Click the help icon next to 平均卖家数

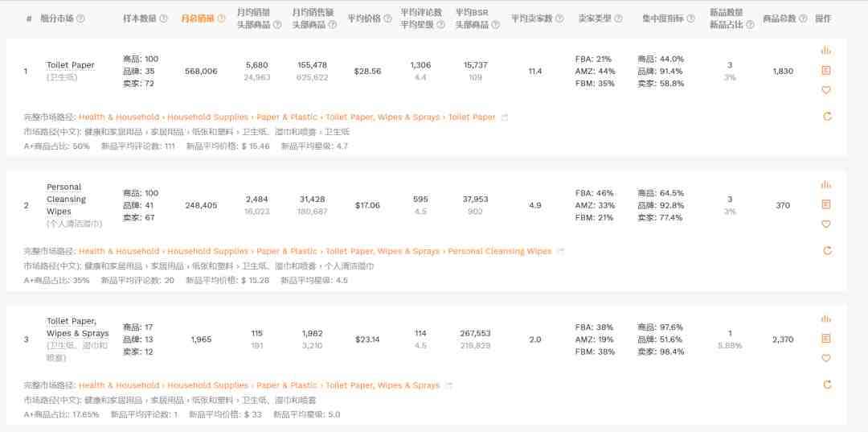click(559, 19)
